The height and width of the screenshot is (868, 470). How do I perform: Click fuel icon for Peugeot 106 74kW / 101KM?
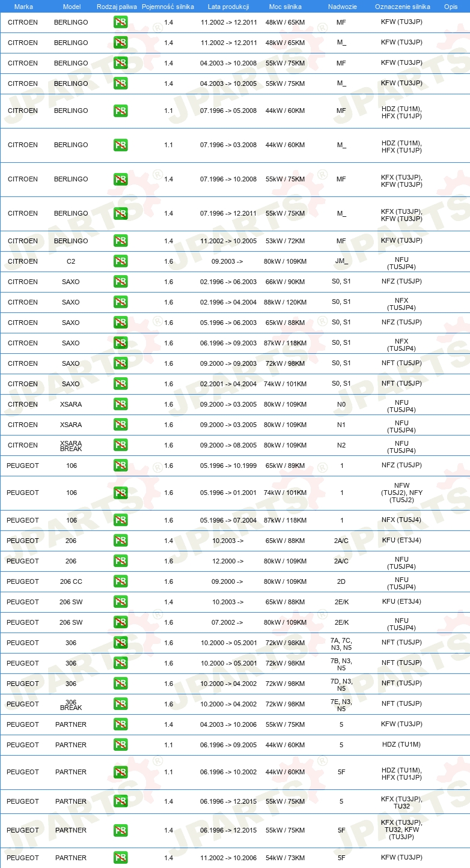click(x=121, y=493)
